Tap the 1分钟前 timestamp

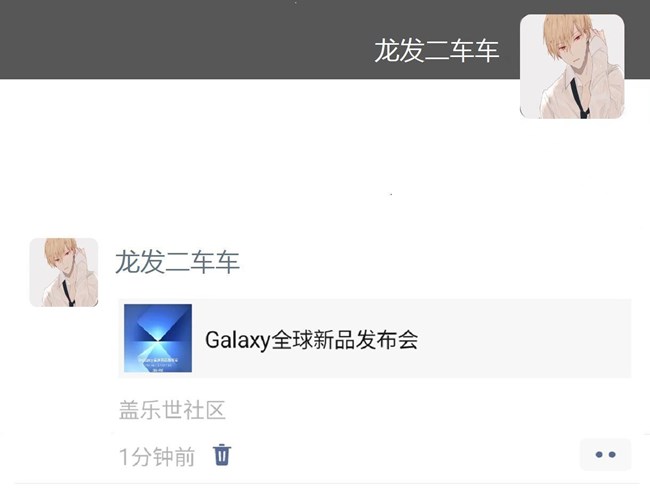click(157, 456)
